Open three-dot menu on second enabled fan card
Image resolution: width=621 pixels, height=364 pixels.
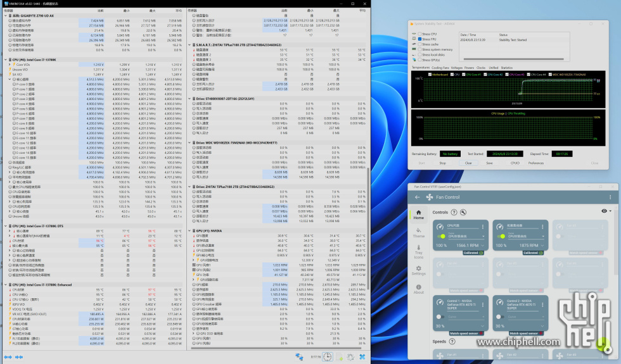542,227
